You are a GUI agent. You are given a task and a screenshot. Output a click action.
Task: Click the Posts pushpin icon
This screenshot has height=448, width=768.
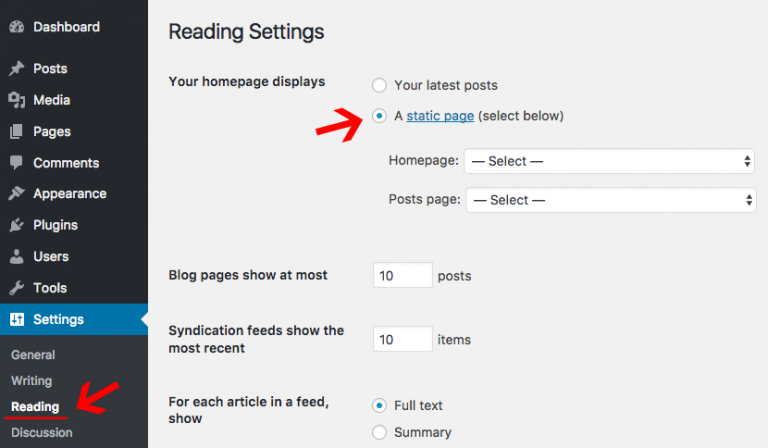(17, 69)
